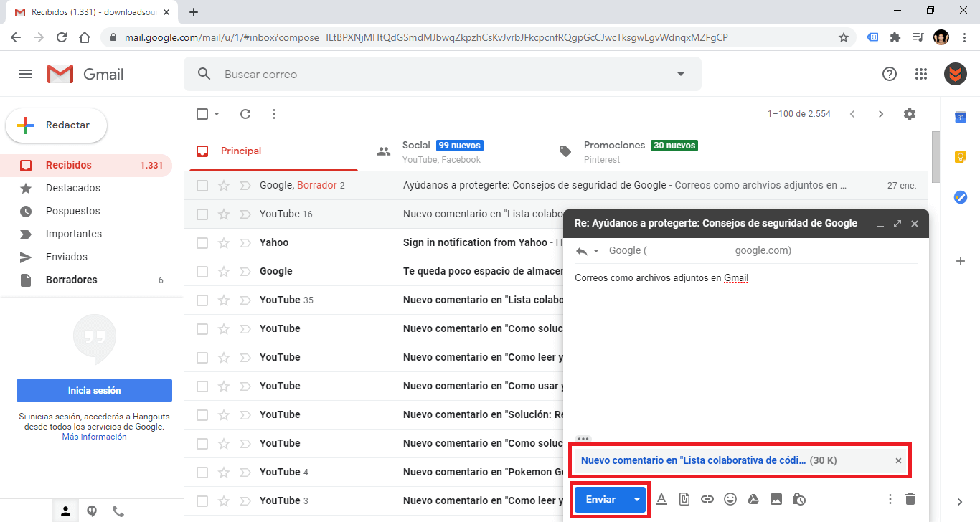Open Google Calendar from the side panel

point(960,117)
